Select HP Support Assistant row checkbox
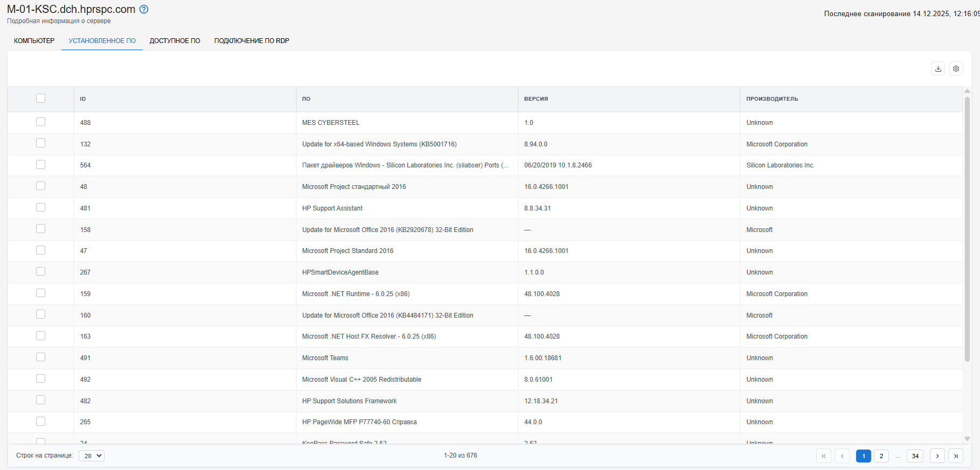This screenshot has height=470, width=980. click(40, 208)
